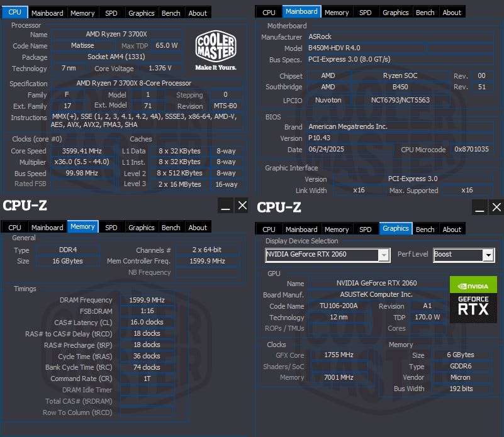Click Socket AM4 (1331) package value
Image resolution: width=504 pixels, height=437 pixels.
point(116,57)
